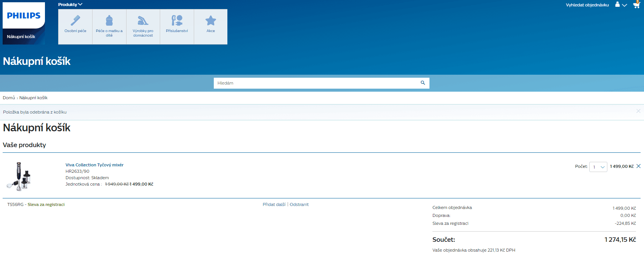The image size is (644, 255).
Task: Click Nákupní košík breadcrumb
Action: 34,98
